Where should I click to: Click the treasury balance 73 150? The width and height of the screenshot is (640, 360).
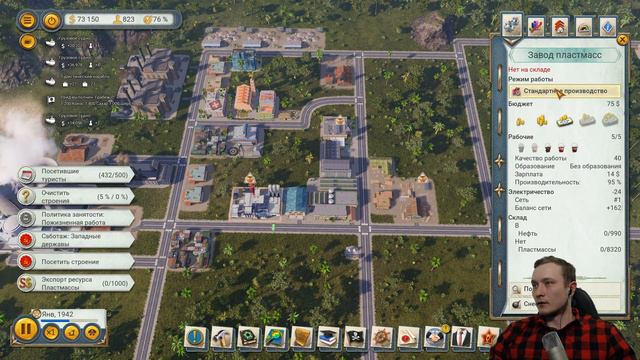pyautogui.click(x=84, y=19)
